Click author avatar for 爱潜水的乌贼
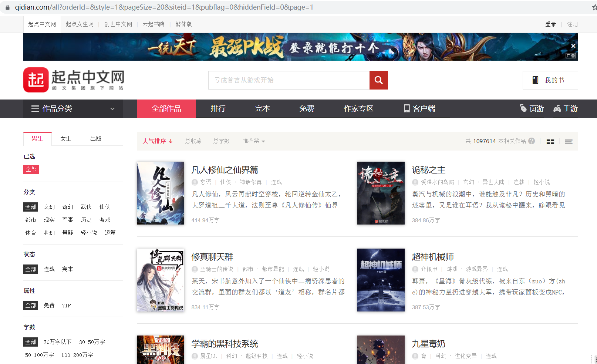The image size is (597, 364). coord(415,182)
